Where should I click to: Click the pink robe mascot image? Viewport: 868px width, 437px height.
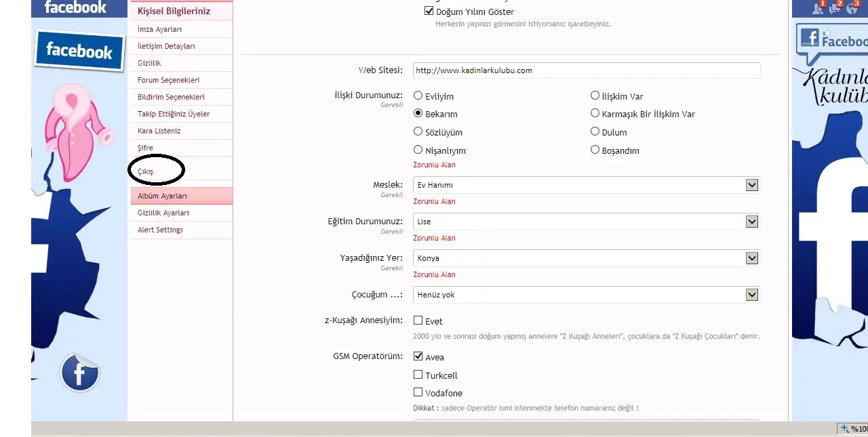75,132
